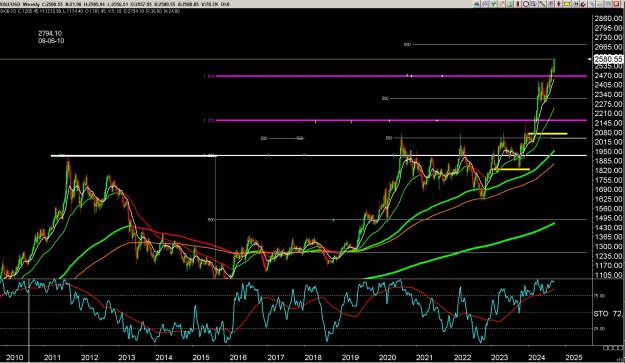
Task: Click the 1300.00 price axis label
Action: (608, 247)
